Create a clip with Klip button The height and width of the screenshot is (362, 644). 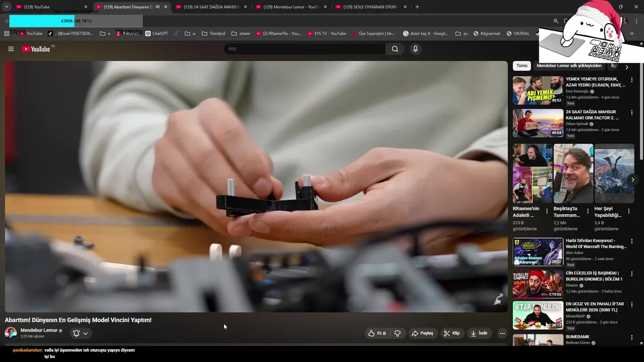pyautogui.click(x=451, y=333)
